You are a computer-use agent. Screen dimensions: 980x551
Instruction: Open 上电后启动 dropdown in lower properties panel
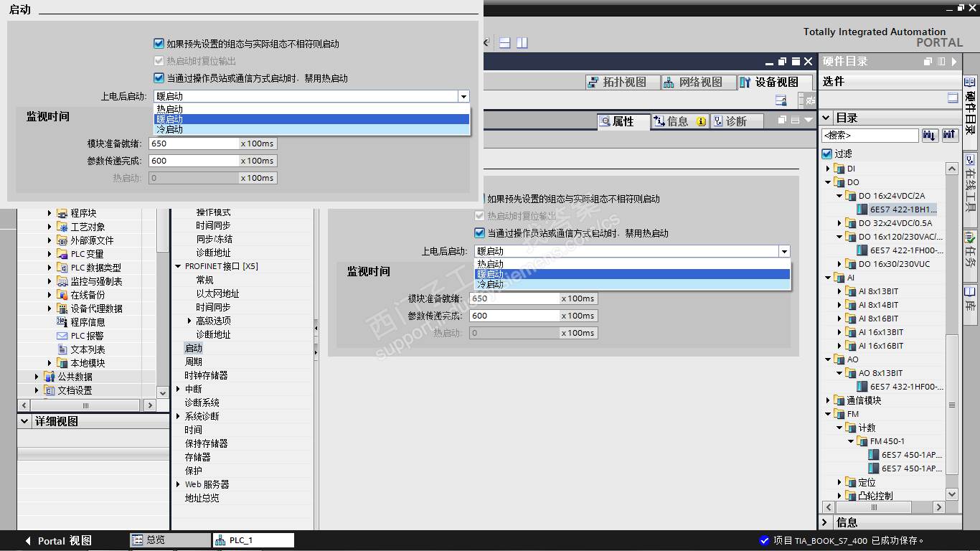785,251
